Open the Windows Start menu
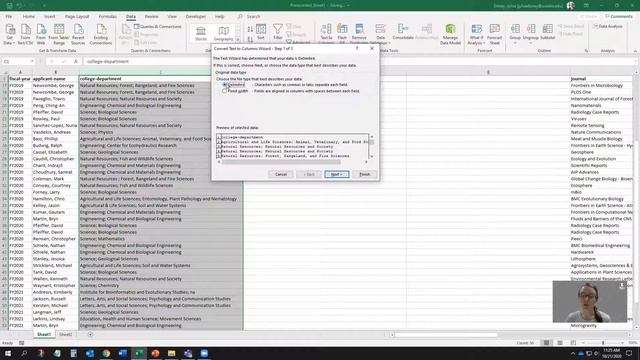 coord(8,353)
